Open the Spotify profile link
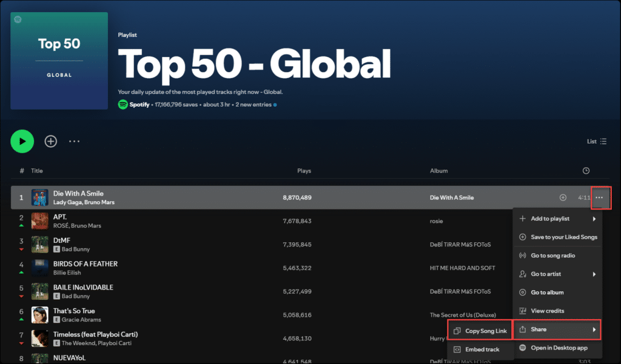This screenshot has height=364, width=621. (139, 105)
